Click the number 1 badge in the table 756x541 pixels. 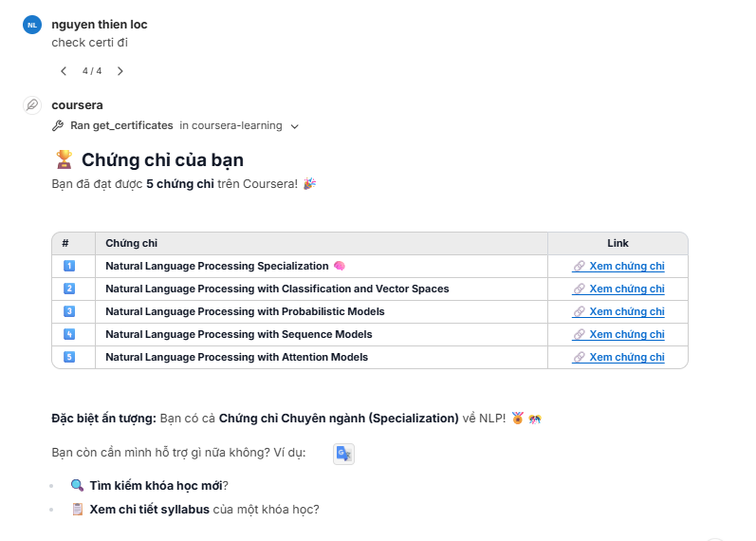(x=69, y=266)
